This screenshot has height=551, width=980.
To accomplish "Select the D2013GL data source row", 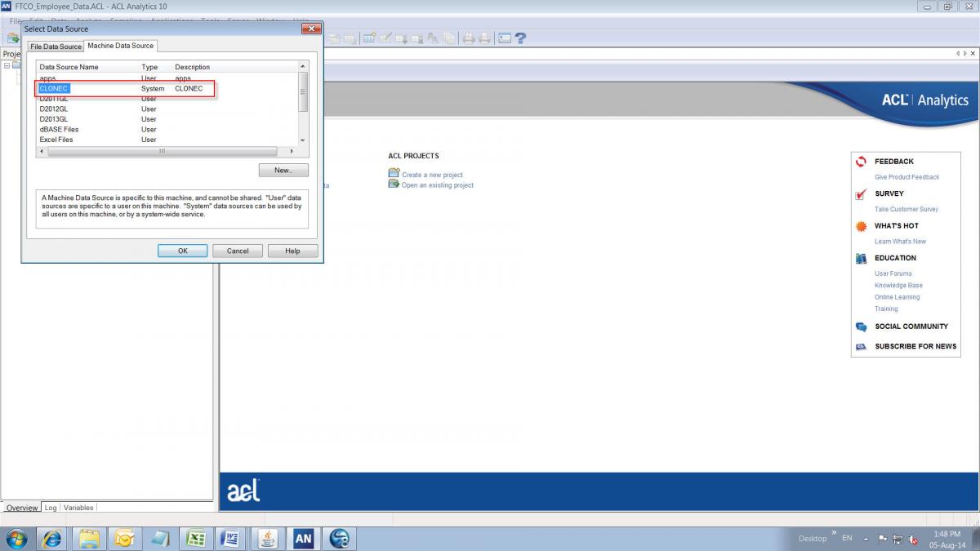I will coord(167,119).
